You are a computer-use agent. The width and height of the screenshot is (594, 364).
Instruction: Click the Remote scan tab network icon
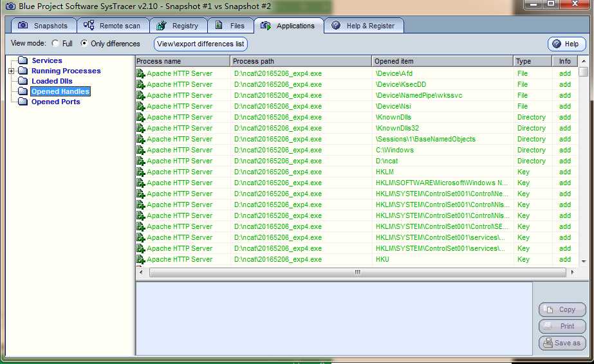tap(89, 25)
